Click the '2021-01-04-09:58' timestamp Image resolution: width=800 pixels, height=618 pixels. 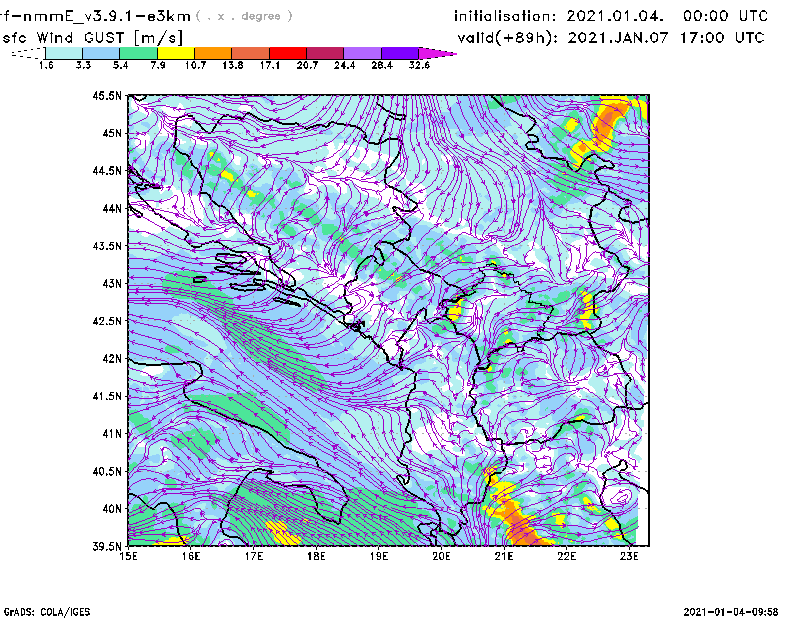tap(731, 612)
